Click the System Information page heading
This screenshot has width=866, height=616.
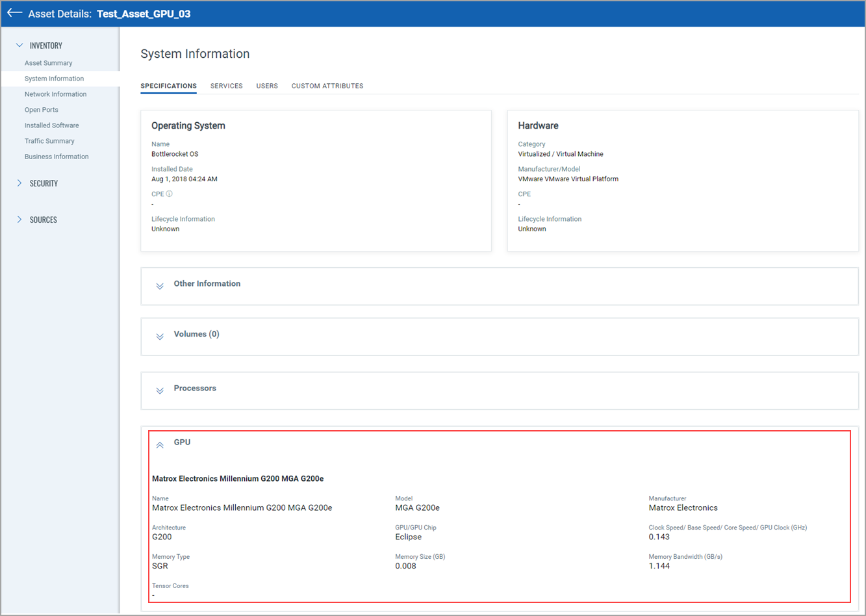pos(195,54)
